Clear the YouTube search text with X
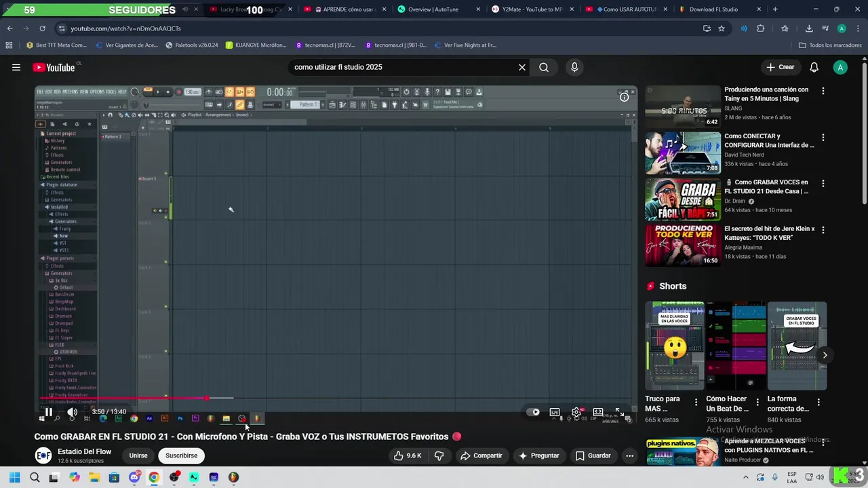 pyautogui.click(x=522, y=67)
